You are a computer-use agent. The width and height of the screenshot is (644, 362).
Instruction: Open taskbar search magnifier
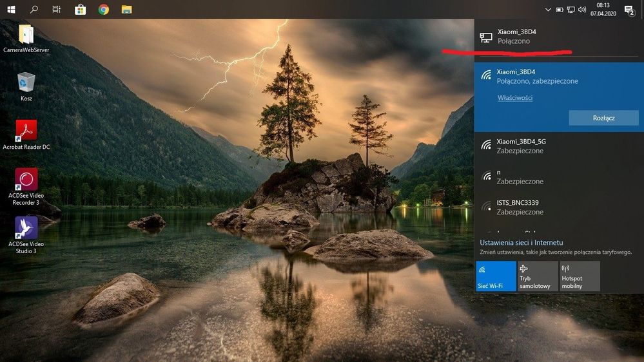point(34,9)
